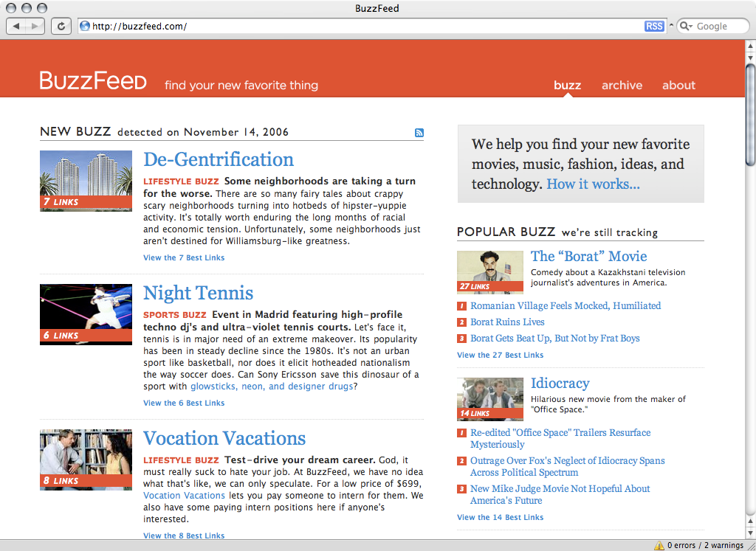
Task: Click the "find your new favorite thing" tagline
Action: tap(241, 86)
